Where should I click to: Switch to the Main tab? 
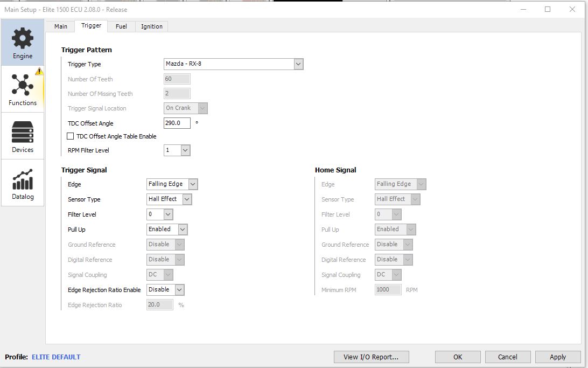click(x=61, y=26)
